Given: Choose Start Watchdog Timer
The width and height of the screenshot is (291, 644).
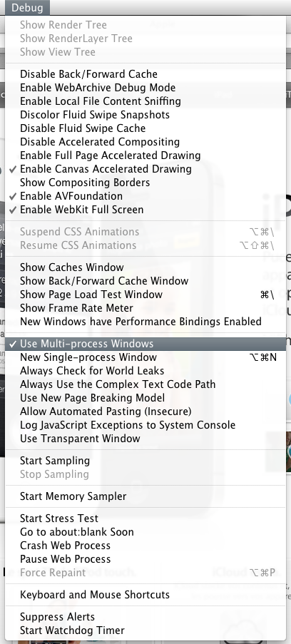Looking at the screenshot, I should coord(145,630).
